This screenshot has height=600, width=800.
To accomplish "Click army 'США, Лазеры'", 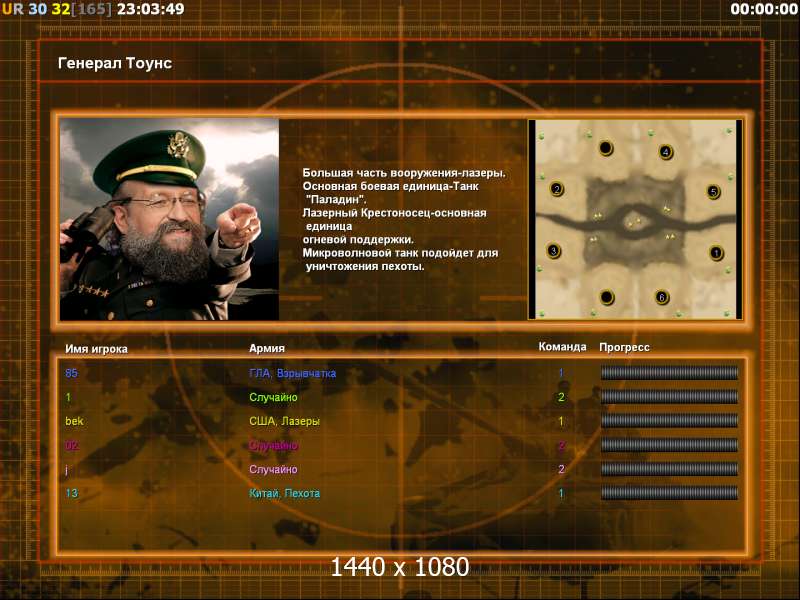I will (284, 421).
